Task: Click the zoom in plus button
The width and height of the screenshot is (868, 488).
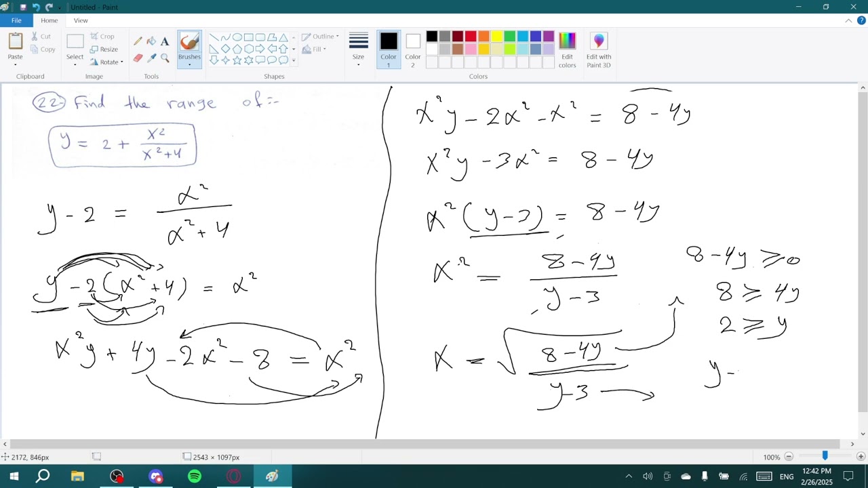Action: click(x=861, y=457)
